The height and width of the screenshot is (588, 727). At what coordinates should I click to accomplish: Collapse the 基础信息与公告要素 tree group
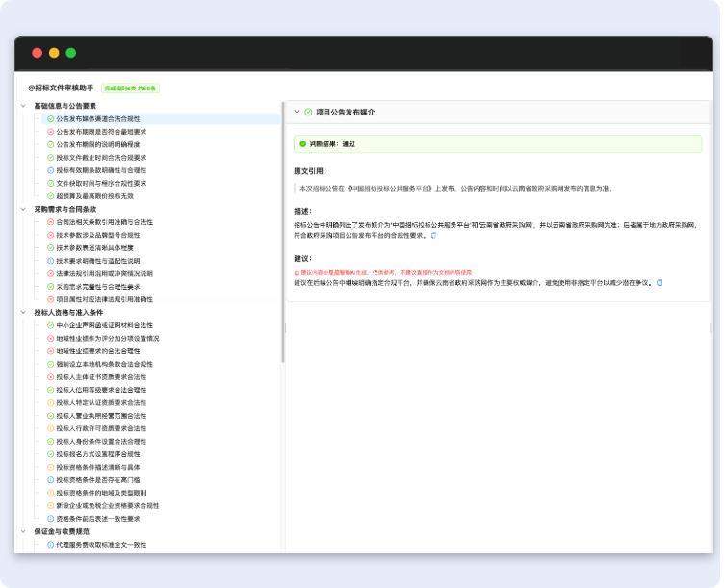coord(23,106)
